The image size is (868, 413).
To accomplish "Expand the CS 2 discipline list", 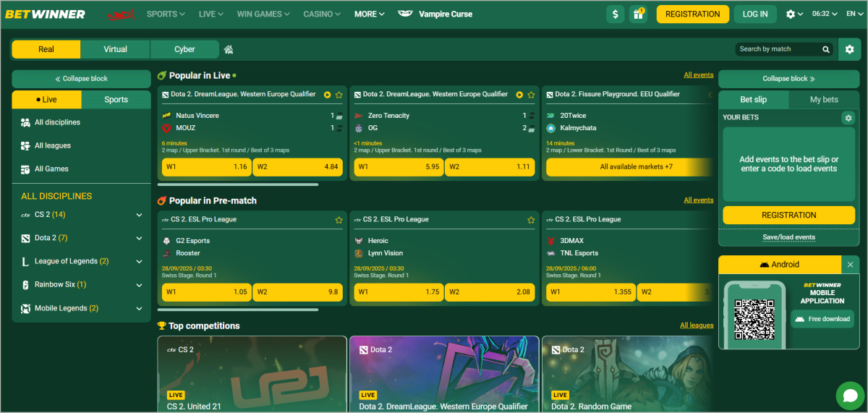I will tap(139, 215).
